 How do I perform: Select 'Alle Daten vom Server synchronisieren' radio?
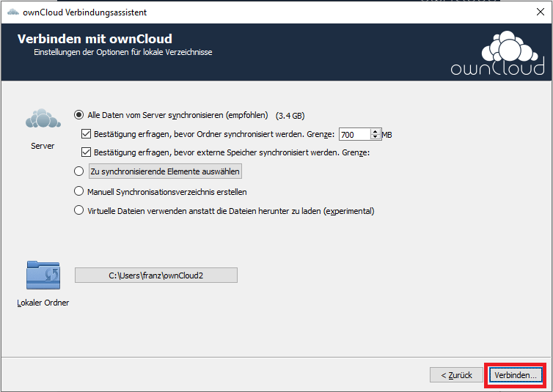(78, 115)
